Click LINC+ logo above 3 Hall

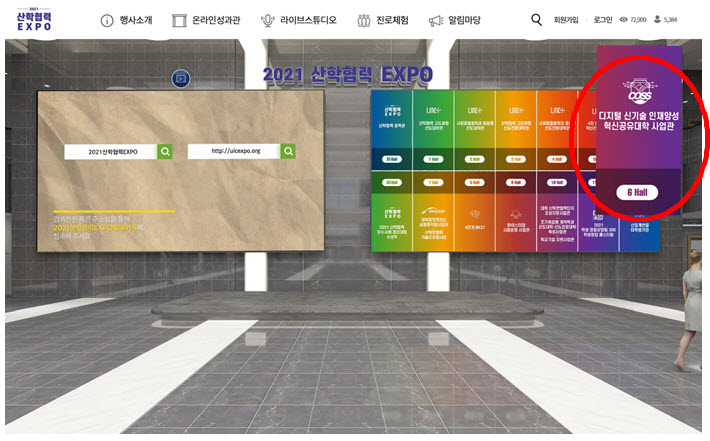point(516,110)
